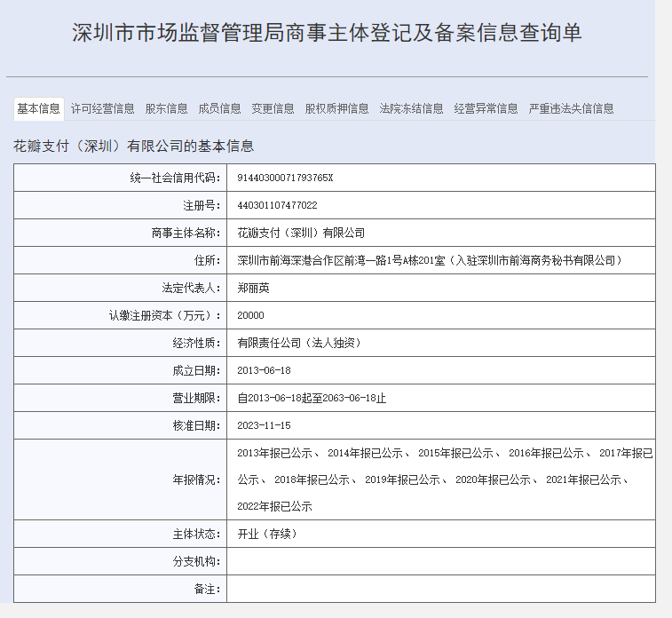Click the 2013年报已公示 entry
Viewport: 672px width, 618px height.
pos(274,453)
